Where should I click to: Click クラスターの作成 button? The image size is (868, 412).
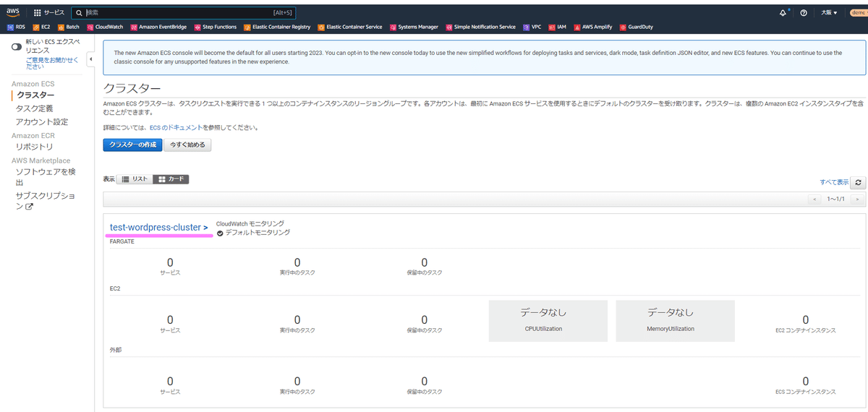click(132, 145)
